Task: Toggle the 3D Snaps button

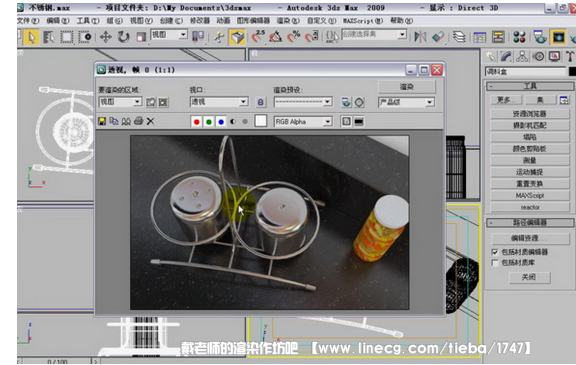Action: 237,37
